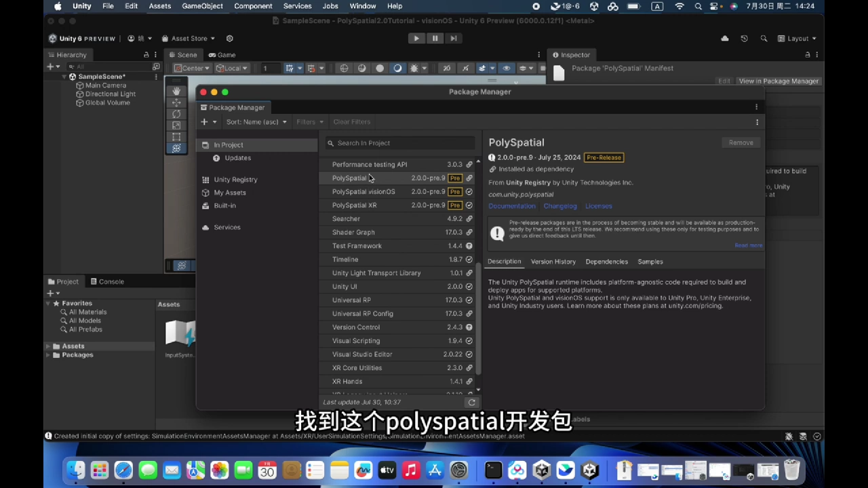Click the Search in Project field

[399, 143]
